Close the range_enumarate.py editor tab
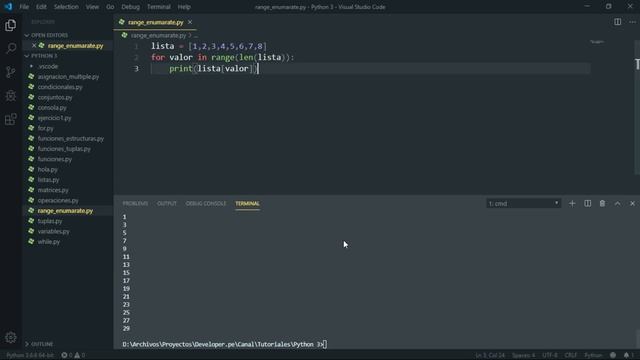 click(x=190, y=22)
